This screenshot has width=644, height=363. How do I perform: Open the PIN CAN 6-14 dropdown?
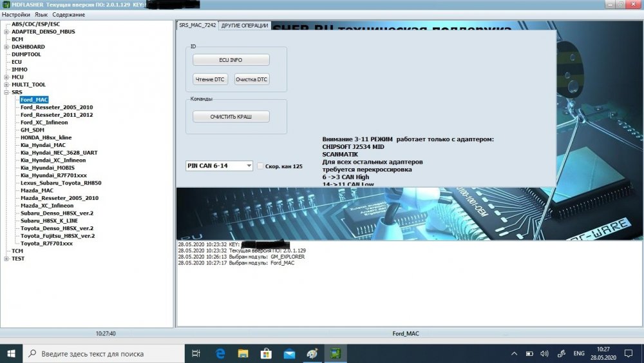click(x=219, y=166)
